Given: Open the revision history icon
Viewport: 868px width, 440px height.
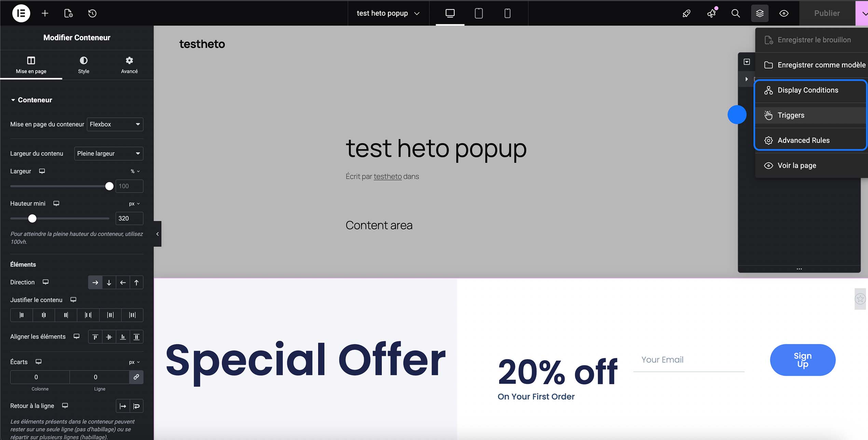Looking at the screenshot, I should [92, 13].
